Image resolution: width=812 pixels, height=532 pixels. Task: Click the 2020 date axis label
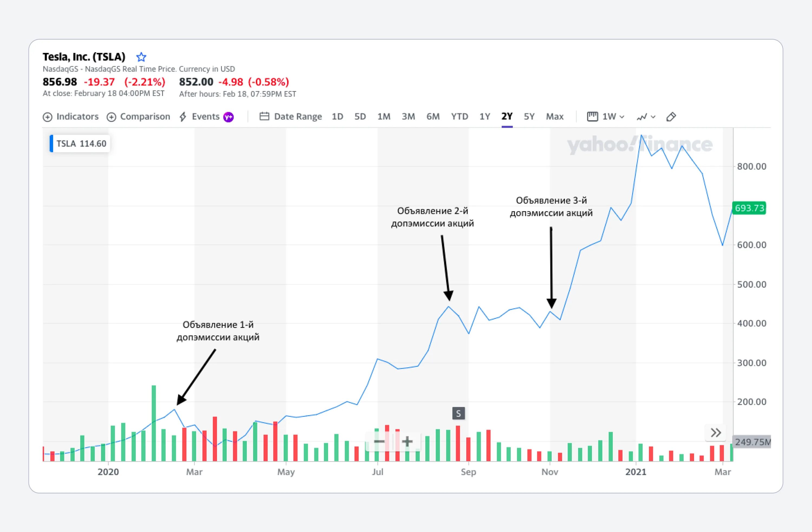(108, 472)
